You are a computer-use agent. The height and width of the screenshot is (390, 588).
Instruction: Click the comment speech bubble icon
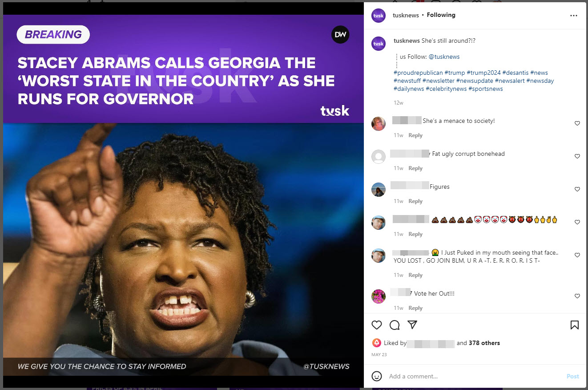395,325
